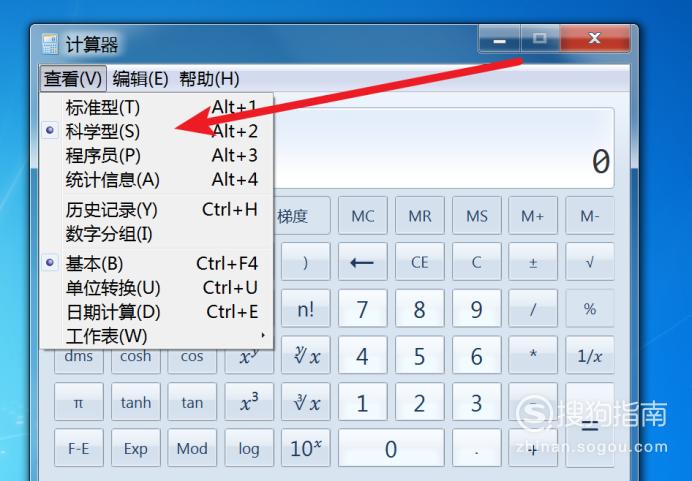The height and width of the screenshot is (481, 692).
Task: Click the n! factorial key
Action: (305, 309)
